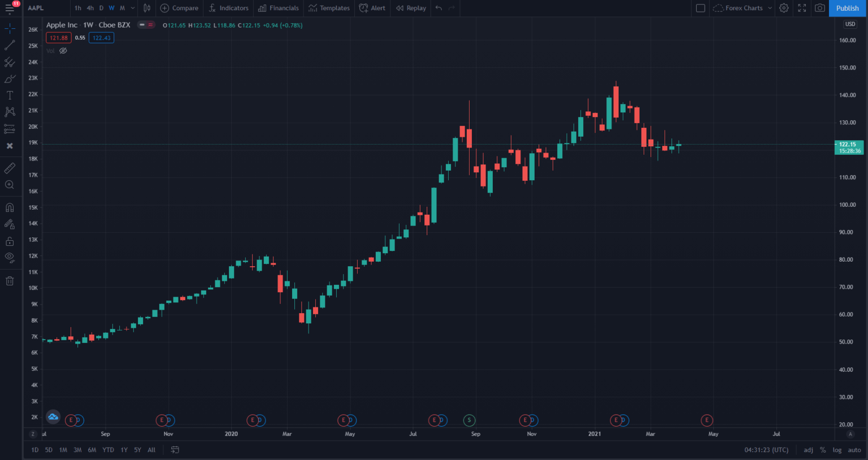Screen dimensions: 868x460
Task: Click the 121.88 sell price button
Action: click(58, 37)
